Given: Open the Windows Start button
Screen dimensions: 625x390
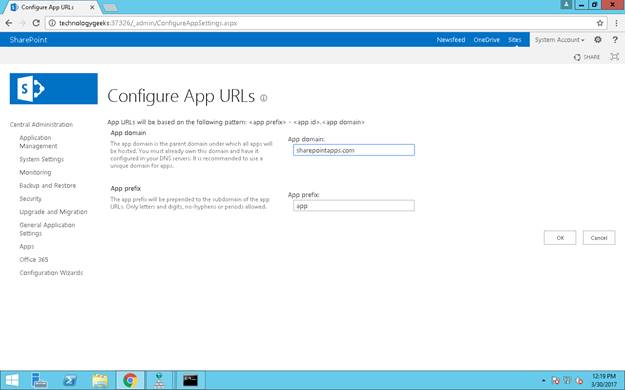Looking at the screenshot, I should pyautogui.click(x=12, y=380).
